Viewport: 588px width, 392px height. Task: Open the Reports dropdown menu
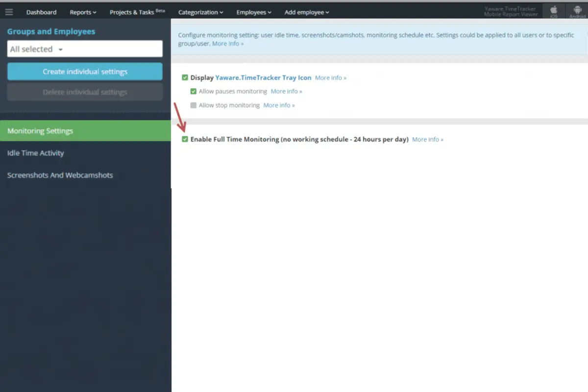pos(83,12)
